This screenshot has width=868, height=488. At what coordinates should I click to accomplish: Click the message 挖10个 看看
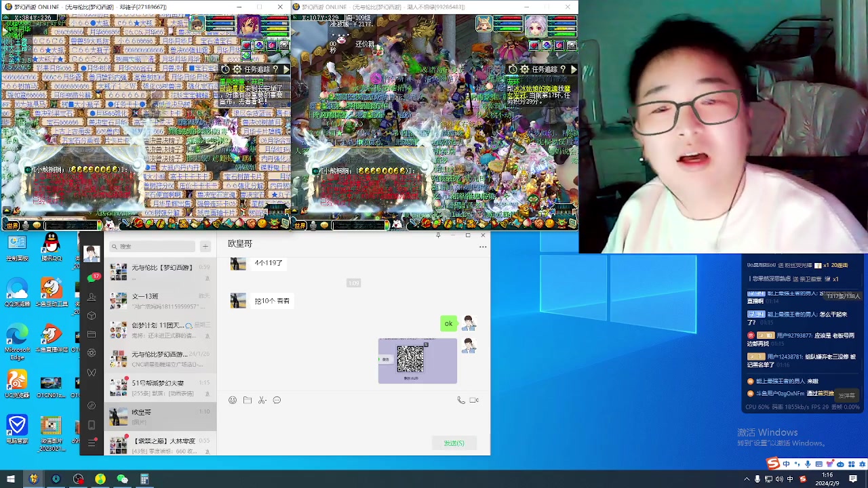(272, 301)
